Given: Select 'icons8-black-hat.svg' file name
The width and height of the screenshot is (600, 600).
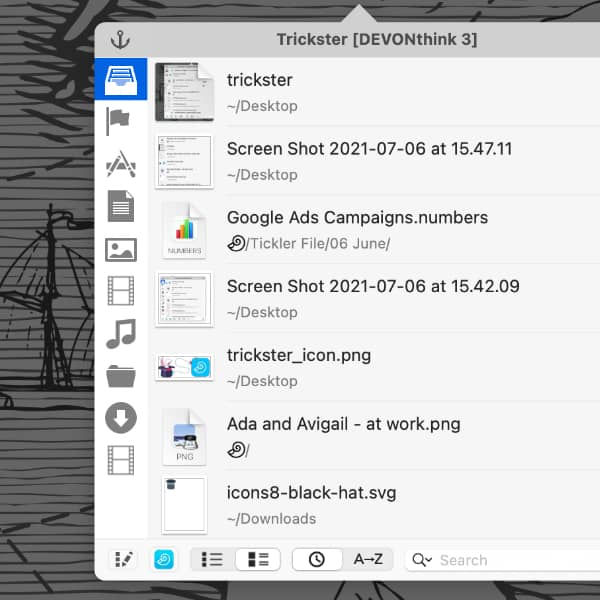Looking at the screenshot, I should point(311,493).
